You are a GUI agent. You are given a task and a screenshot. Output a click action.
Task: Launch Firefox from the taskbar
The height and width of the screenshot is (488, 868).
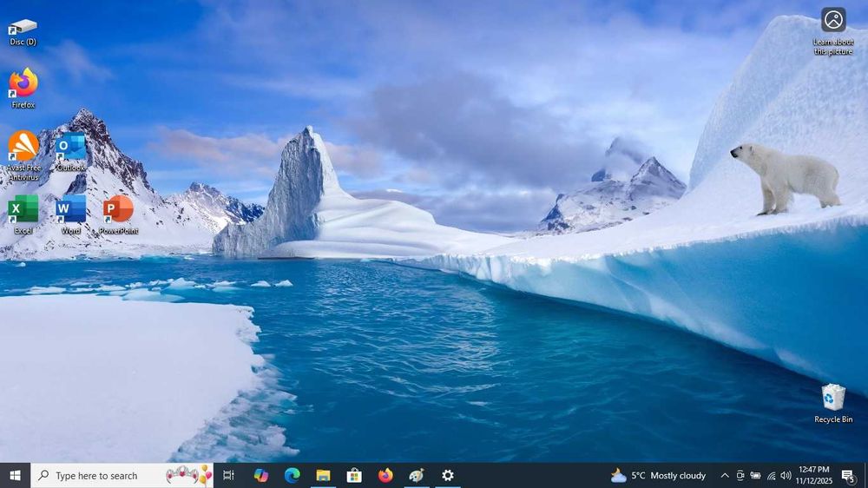point(385,475)
